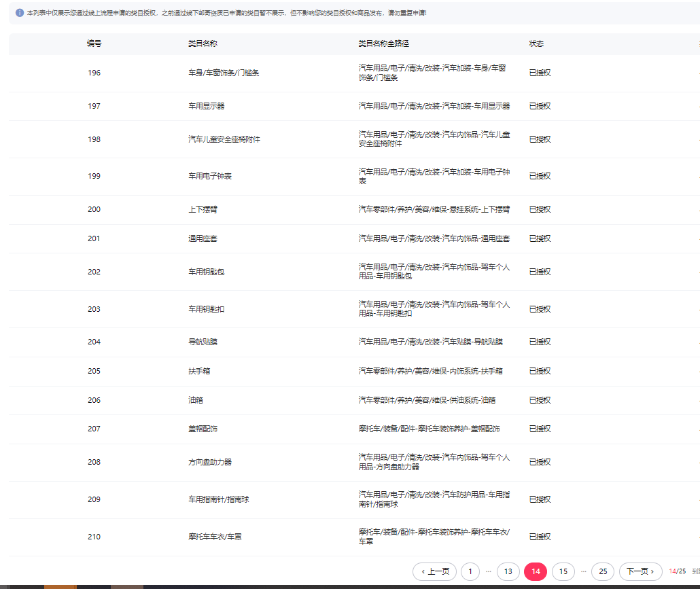Click the 状态 column header
Viewport: 700px width, 589px height.
536,43
